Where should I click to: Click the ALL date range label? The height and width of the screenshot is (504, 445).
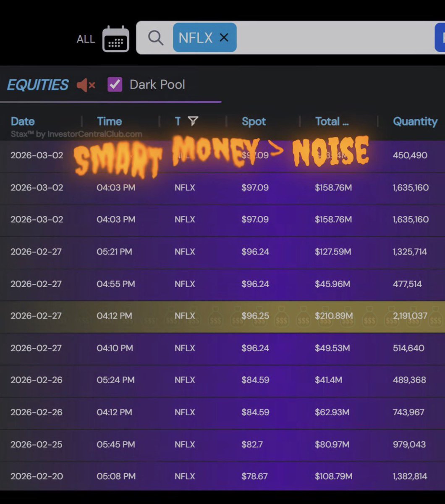point(86,39)
